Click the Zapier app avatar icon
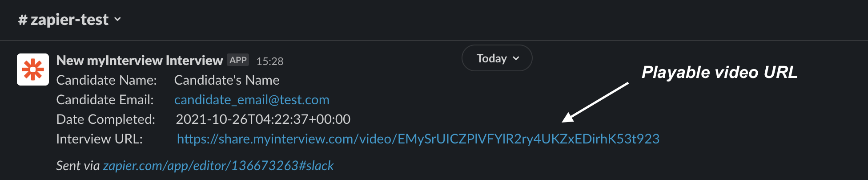 (x=33, y=70)
